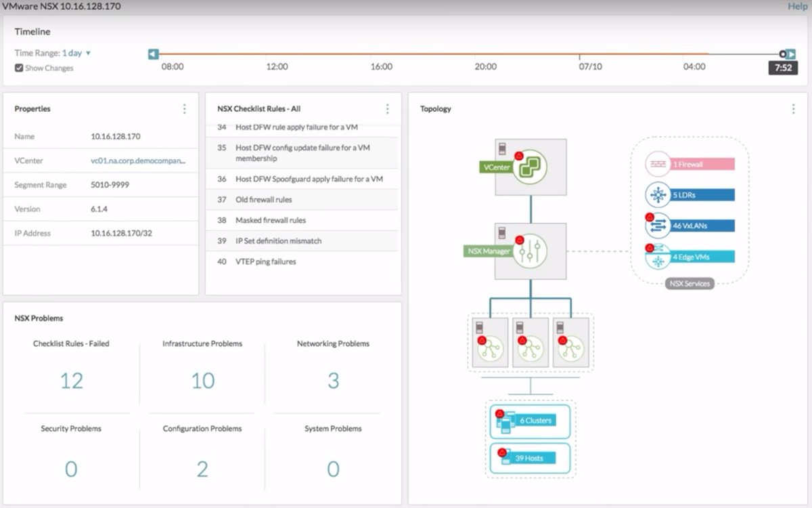Click the 20:00 timeline label
Viewport: 812px width, 508px height.
tap(486, 66)
